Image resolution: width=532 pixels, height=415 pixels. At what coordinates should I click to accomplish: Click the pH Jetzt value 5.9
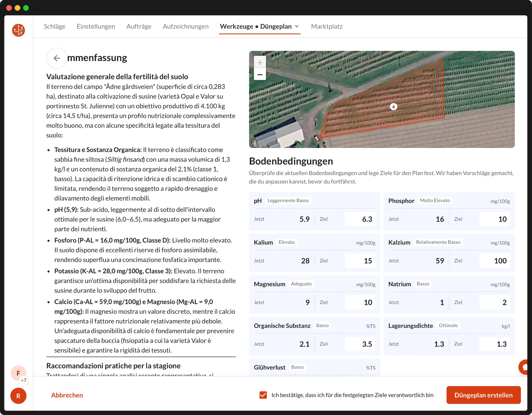pyautogui.click(x=305, y=219)
